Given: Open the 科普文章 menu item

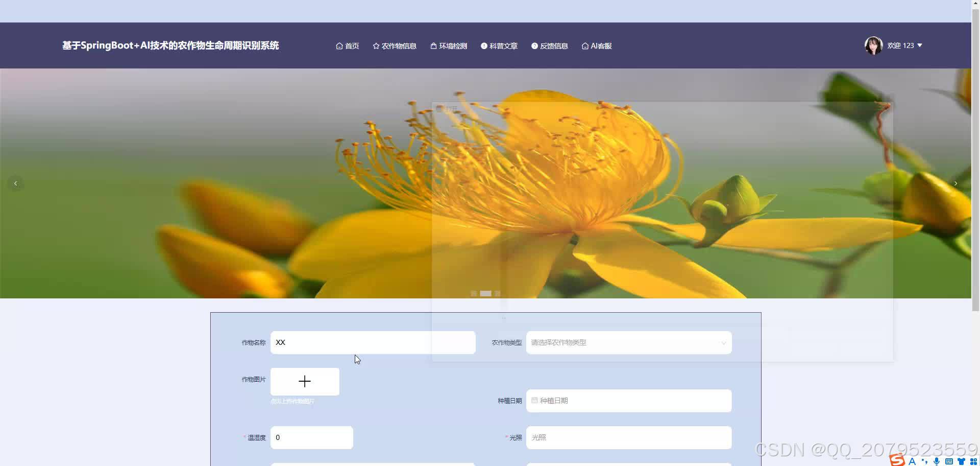Looking at the screenshot, I should pyautogui.click(x=499, y=45).
